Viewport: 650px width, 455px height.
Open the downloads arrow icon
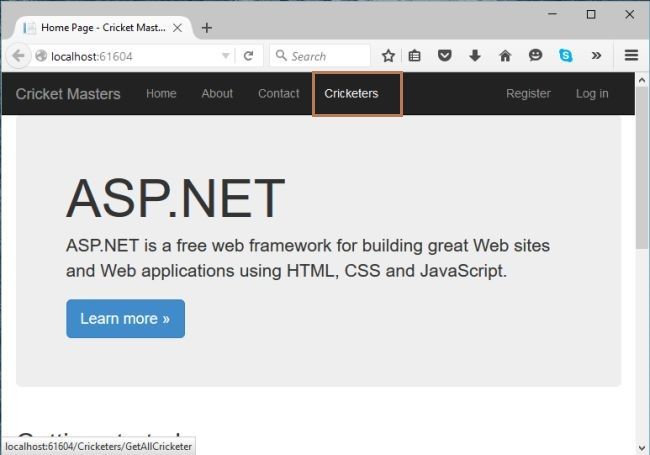475,56
